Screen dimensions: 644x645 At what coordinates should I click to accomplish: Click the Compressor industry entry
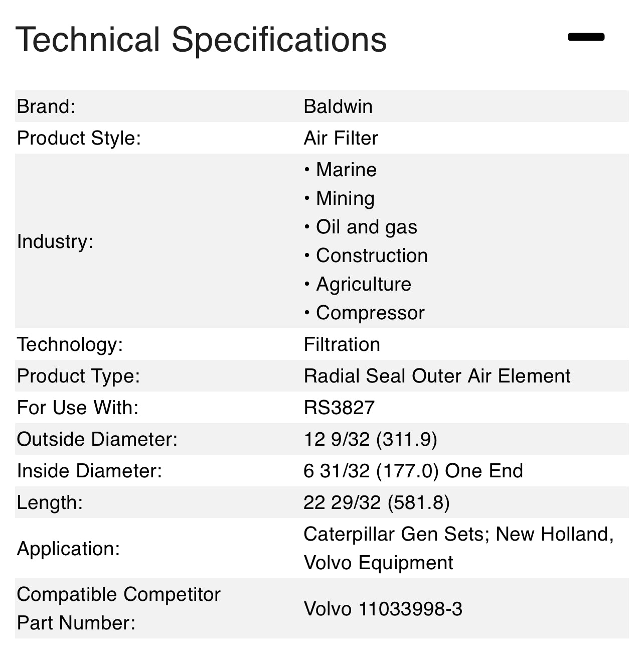point(370,313)
